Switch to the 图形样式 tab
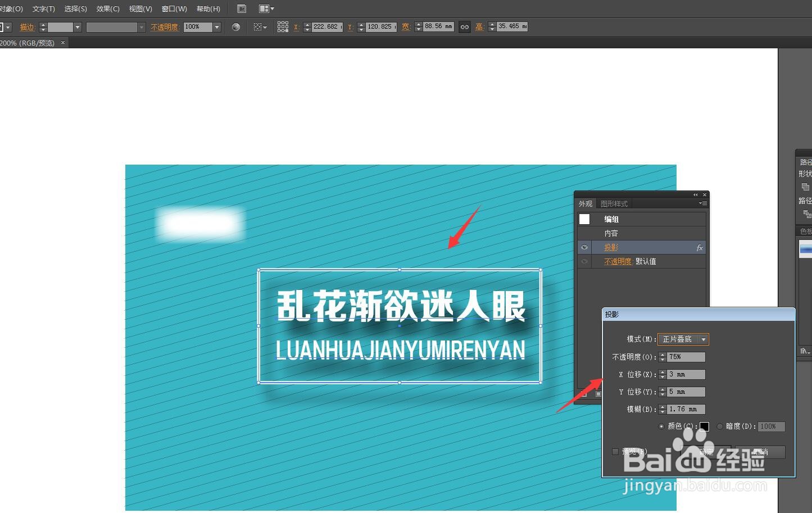Viewport: 812px width, 513px height. click(x=614, y=203)
